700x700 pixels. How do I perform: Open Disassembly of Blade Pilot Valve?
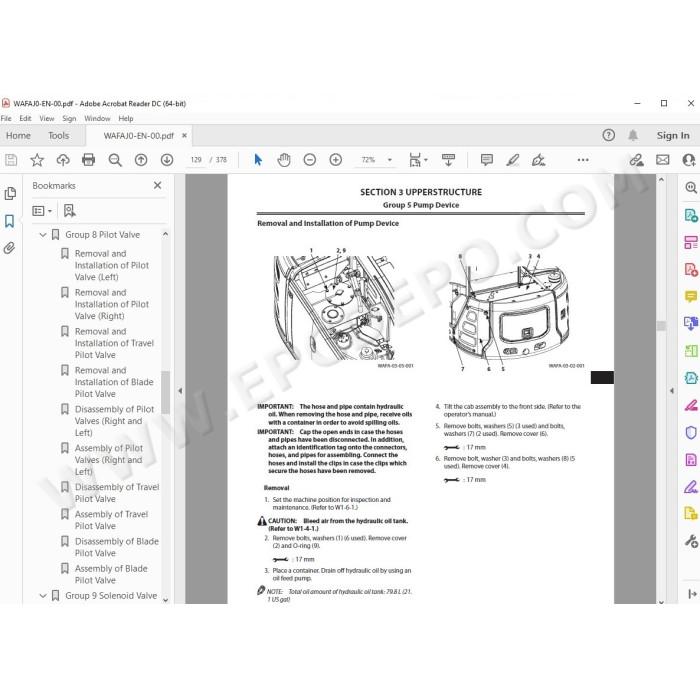pyautogui.click(x=117, y=547)
